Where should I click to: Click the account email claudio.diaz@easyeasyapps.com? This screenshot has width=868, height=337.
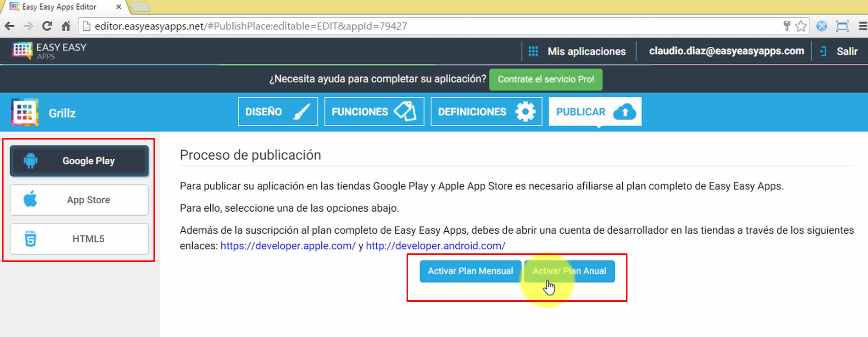pyautogui.click(x=727, y=51)
